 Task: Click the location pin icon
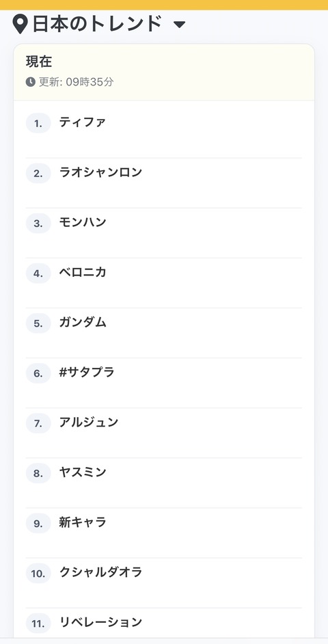click(x=20, y=24)
